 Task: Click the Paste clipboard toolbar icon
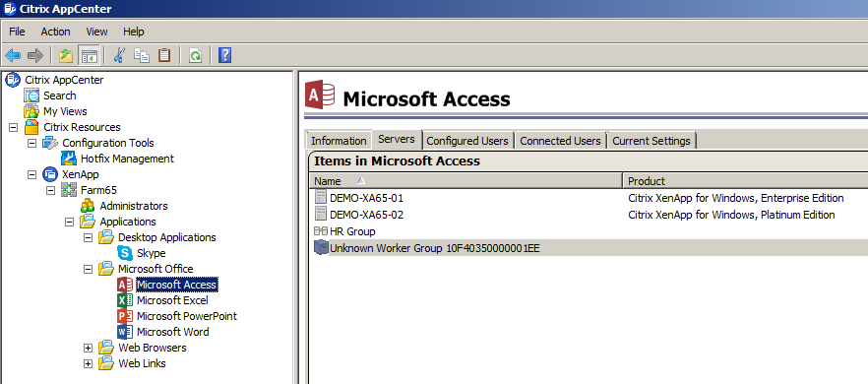[164, 55]
